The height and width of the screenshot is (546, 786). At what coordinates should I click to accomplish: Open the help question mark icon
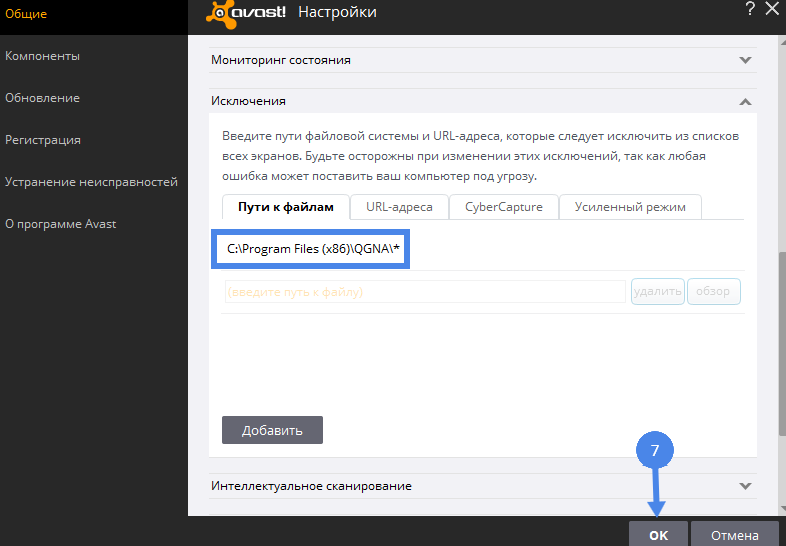750,9
